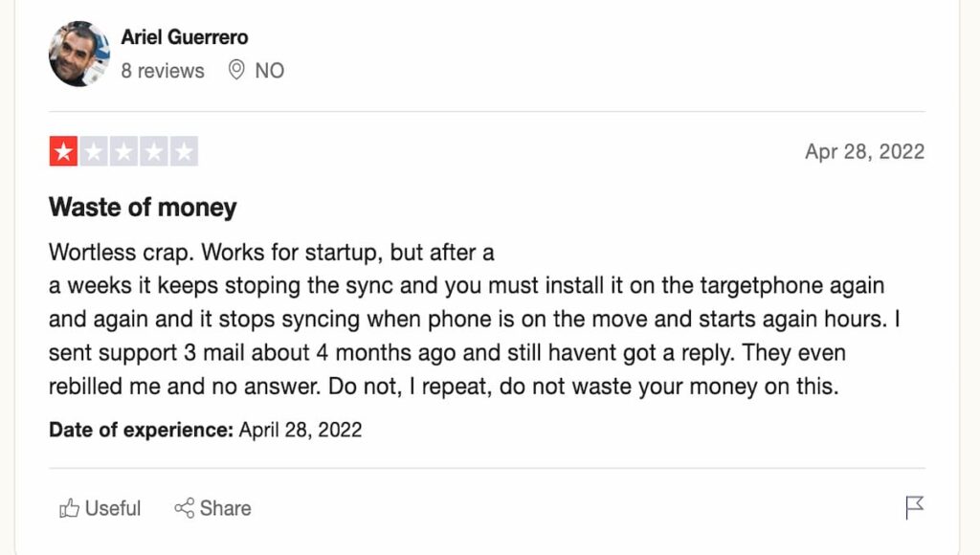This screenshot has width=980, height=555.
Task: Click the Apr 28, 2022 review date
Action: click(x=864, y=152)
